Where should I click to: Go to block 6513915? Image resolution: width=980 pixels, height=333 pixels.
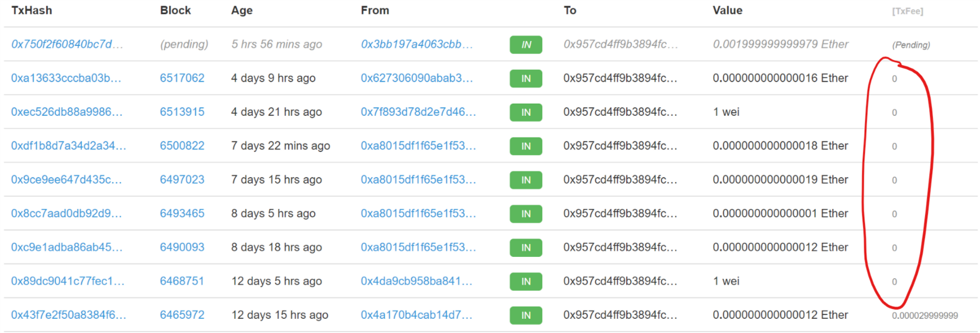pyautogui.click(x=182, y=112)
